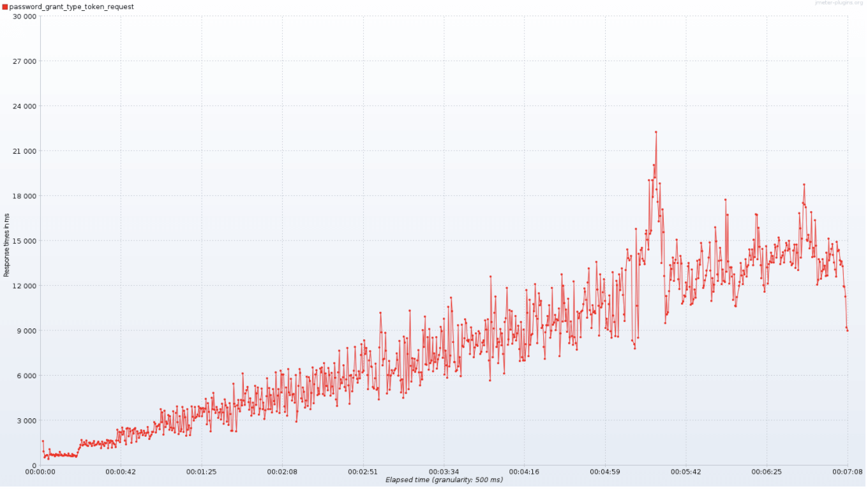Click the 00:04:16 time label
This screenshot has width=868, height=491.
(525, 472)
